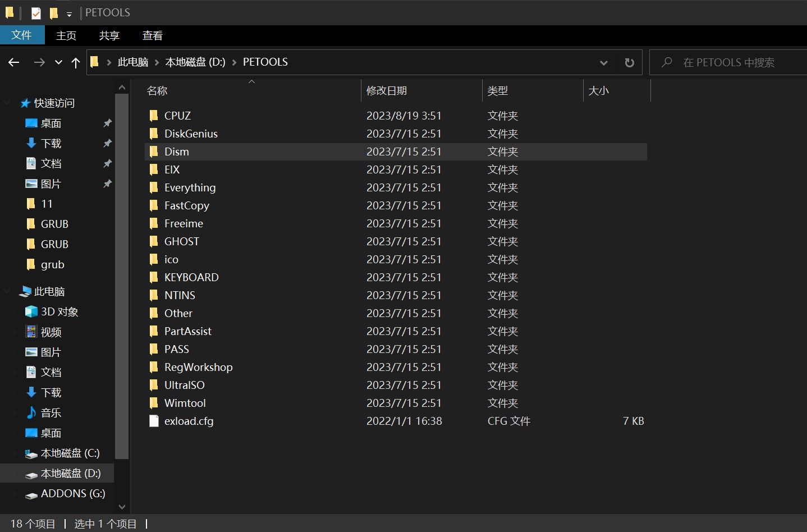
Task: Click the ADDONS (G:) drive icon
Action: tap(31, 494)
